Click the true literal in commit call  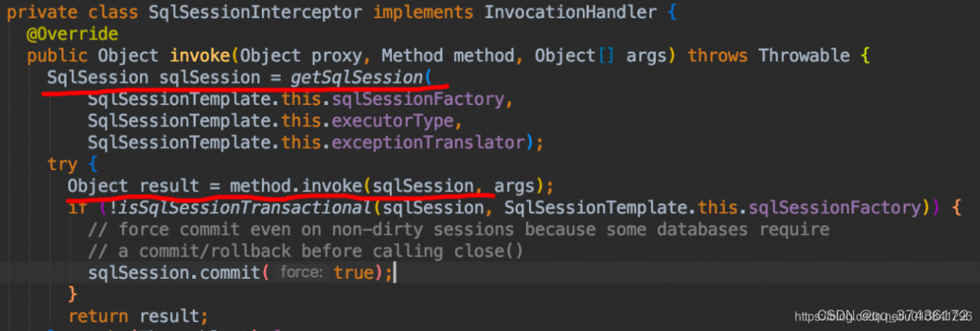(351, 273)
